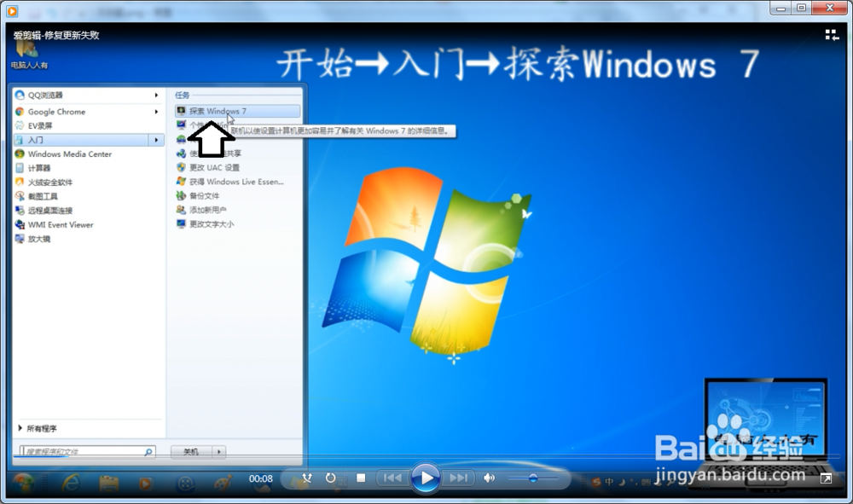853x504 pixels.
Task: Click the search magnifier icon
Action: click(148, 451)
